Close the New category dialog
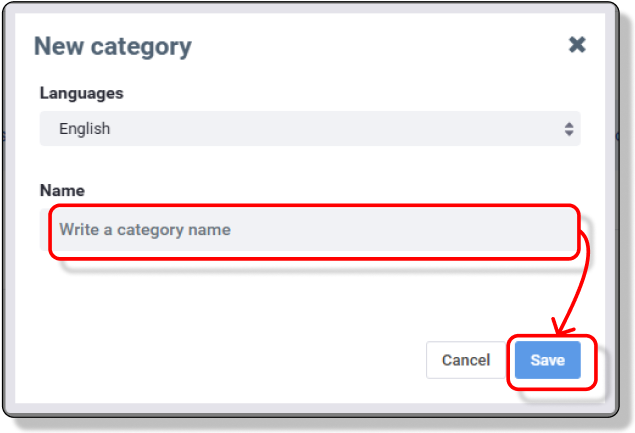635x433 pixels. [577, 45]
